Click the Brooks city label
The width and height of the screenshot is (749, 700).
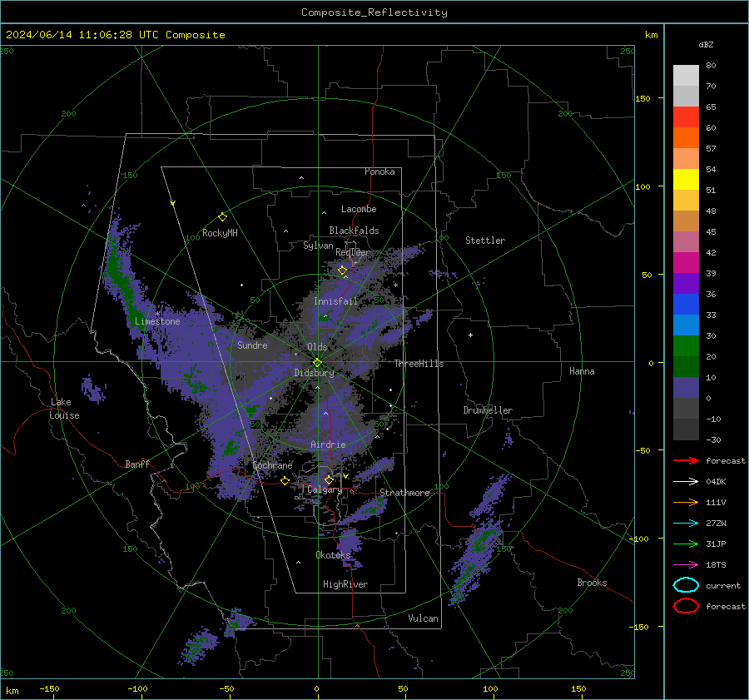point(592,583)
